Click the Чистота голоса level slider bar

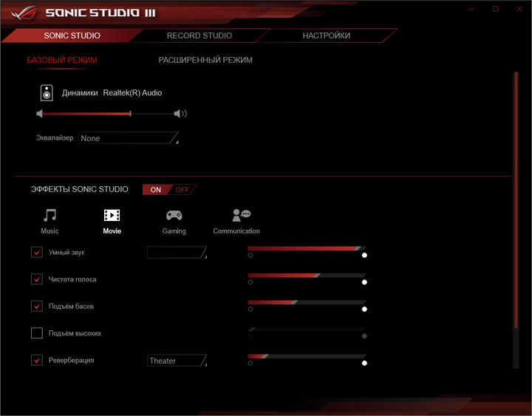[x=307, y=276]
